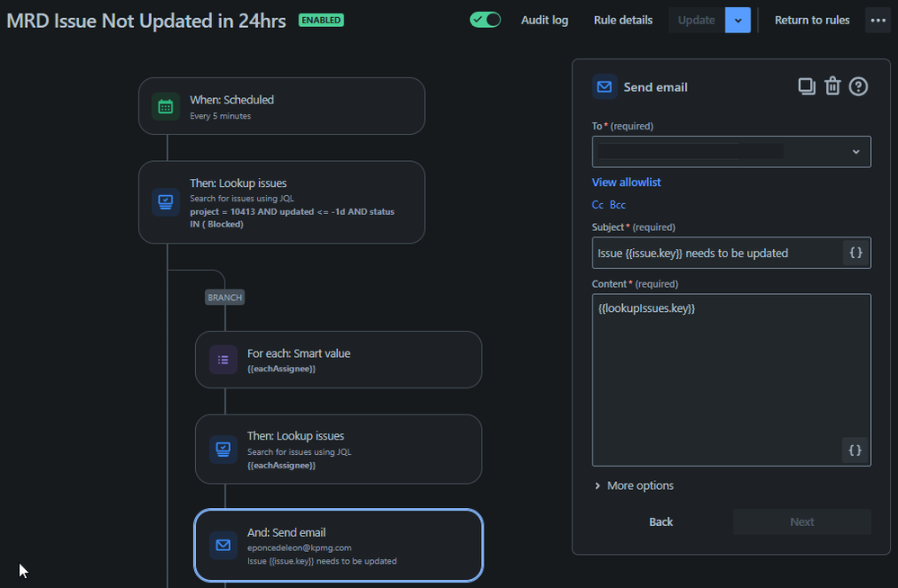Image resolution: width=898 pixels, height=588 pixels.
Task: Click the Send email icon in the panel header
Action: [x=604, y=86]
